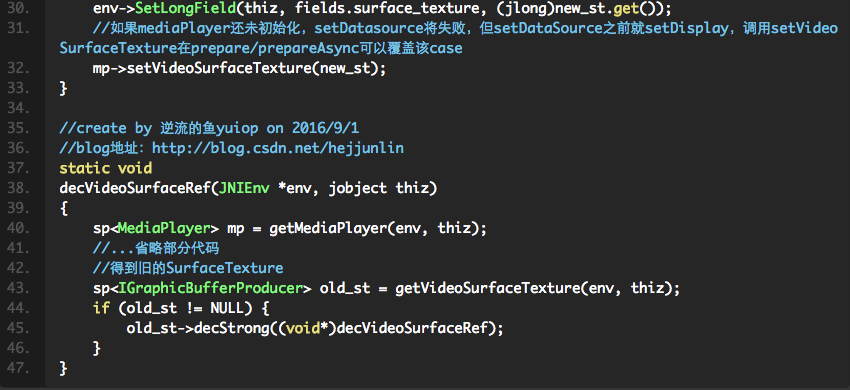Click line number 33 in the gutter

[18, 88]
